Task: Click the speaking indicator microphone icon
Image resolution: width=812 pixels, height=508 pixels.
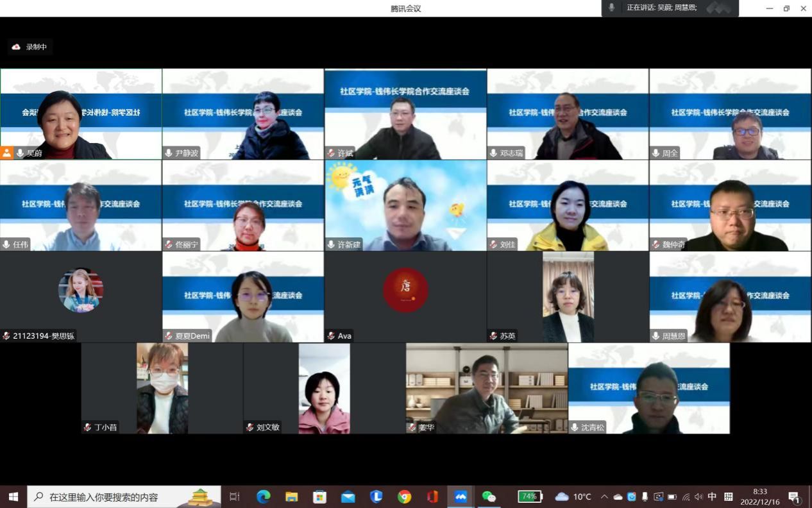Action: click(612, 8)
